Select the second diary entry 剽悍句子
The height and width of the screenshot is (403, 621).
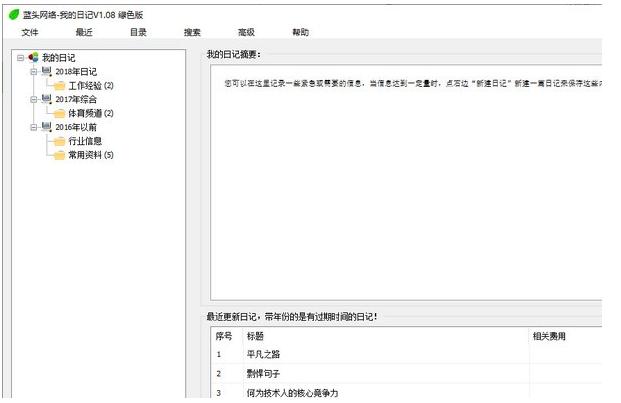(x=263, y=373)
